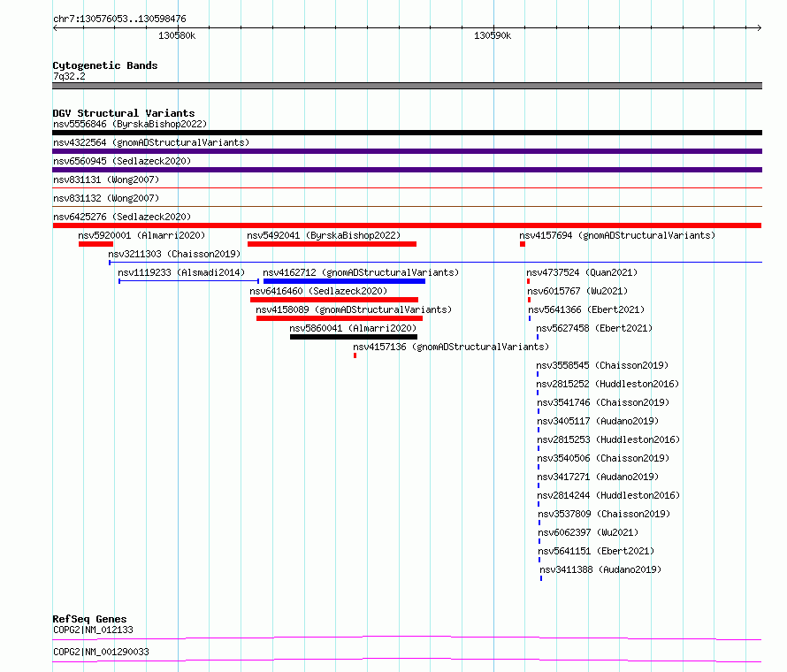Click the 130590k ruler tick label
This screenshot has height=672, width=787.
(x=493, y=35)
